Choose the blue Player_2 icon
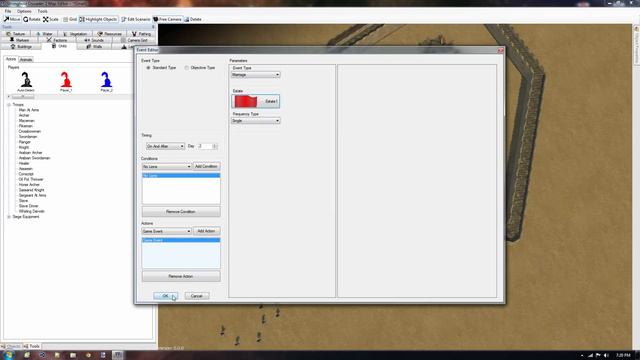The height and width of the screenshot is (360, 640). [x=106, y=82]
